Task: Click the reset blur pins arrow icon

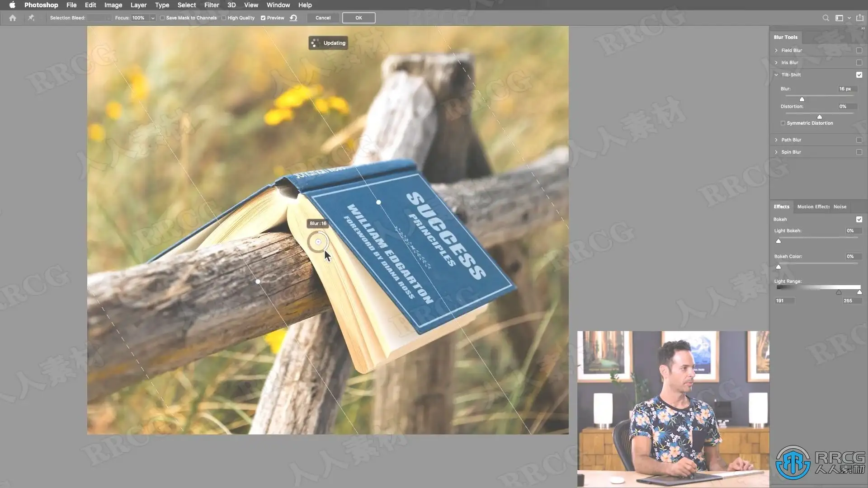Action: point(293,18)
